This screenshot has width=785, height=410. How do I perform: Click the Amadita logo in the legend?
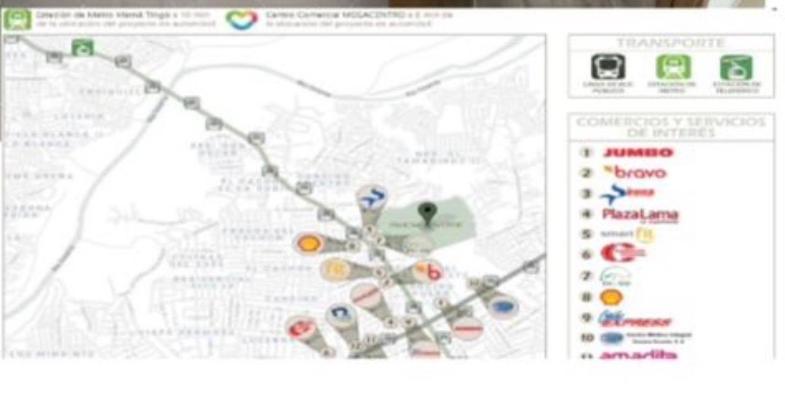(x=638, y=355)
